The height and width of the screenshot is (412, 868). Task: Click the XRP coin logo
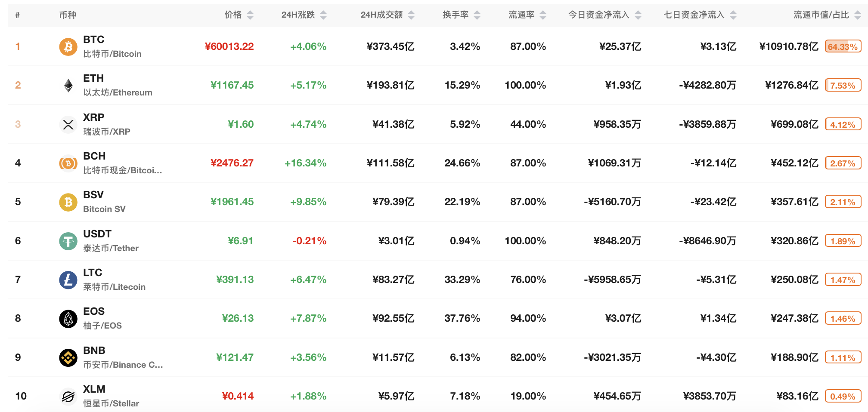pyautogui.click(x=68, y=124)
